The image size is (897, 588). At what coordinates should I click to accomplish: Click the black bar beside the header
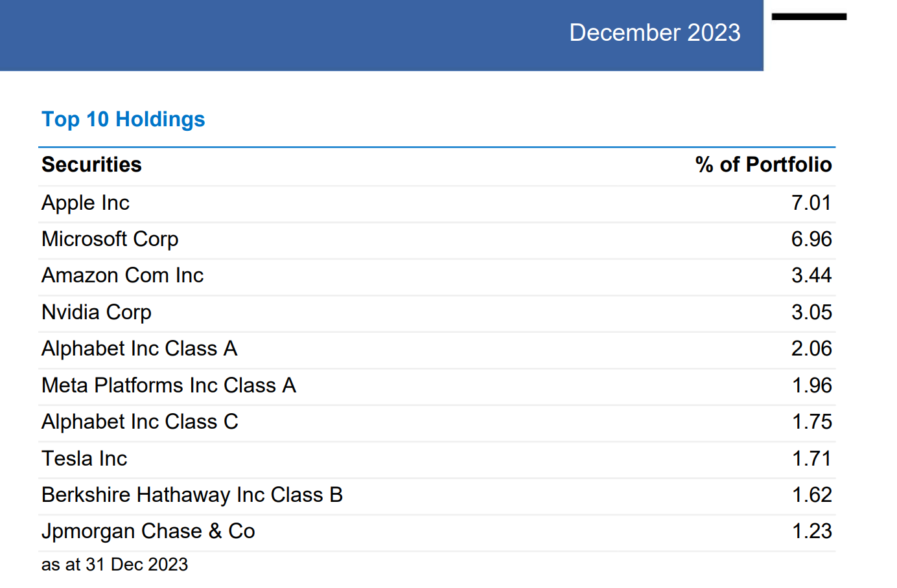(x=809, y=17)
